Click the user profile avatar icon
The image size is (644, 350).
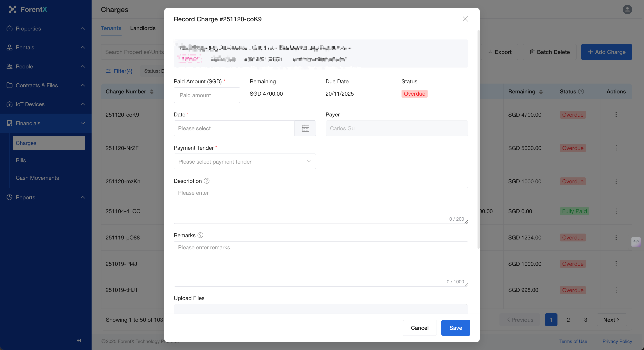click(627, 9)
